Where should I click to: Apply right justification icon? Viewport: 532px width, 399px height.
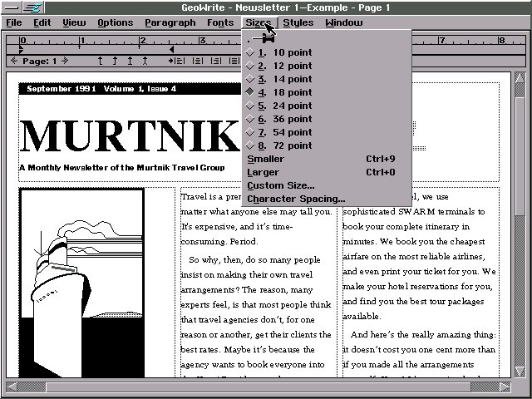[216, 61]
